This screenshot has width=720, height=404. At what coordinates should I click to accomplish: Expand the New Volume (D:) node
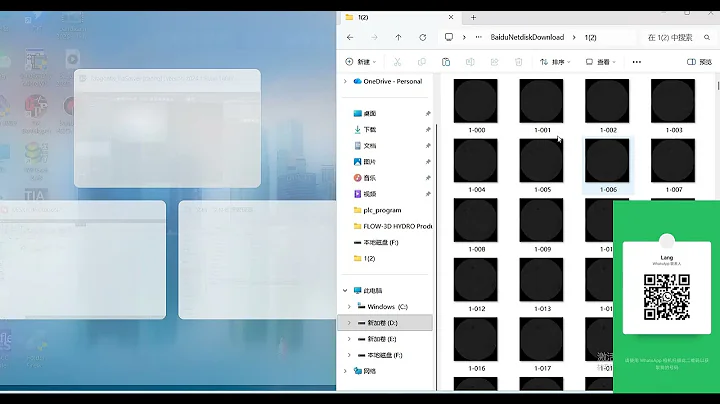point(349,323)
